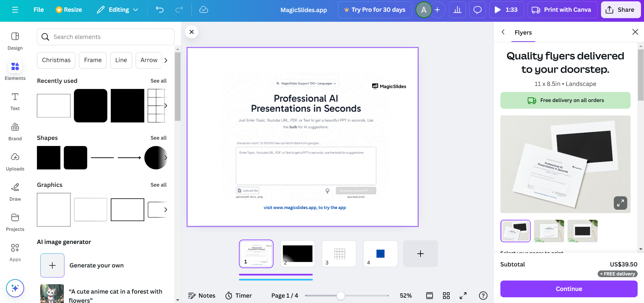Image resolution: width=644 pixels, height=303 pixels.
Task: Select the Line category chip
Action: click(121, 60)
